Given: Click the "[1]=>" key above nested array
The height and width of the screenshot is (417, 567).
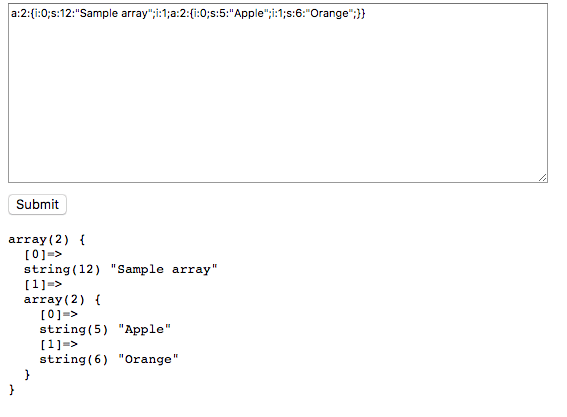Looking at the screenshot, I should [x=43, y=285].
